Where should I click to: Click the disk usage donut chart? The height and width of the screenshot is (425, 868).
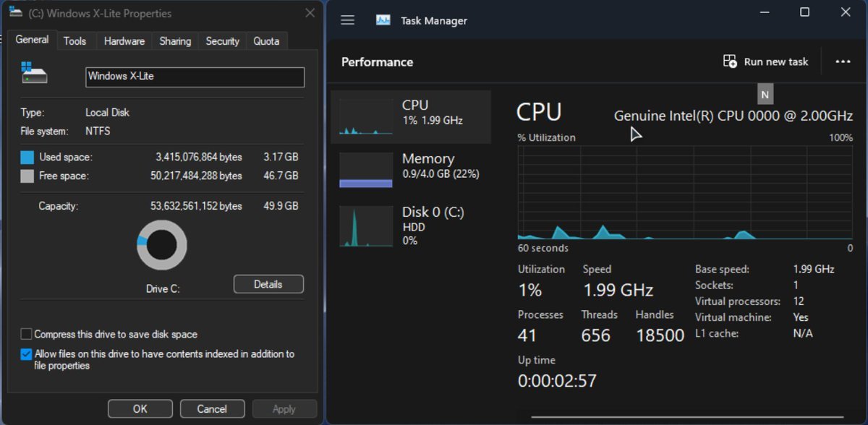pyautogui.click(x=162, y=246)
